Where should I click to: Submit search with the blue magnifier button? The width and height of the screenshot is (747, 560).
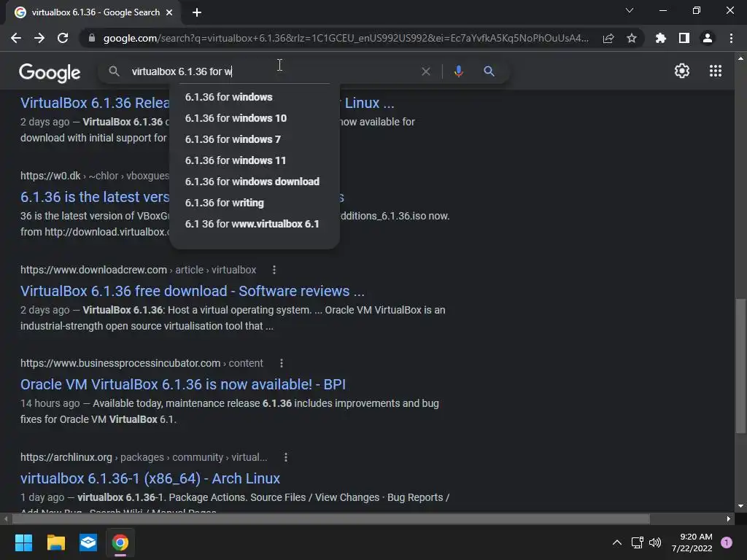tap(489, 71)
